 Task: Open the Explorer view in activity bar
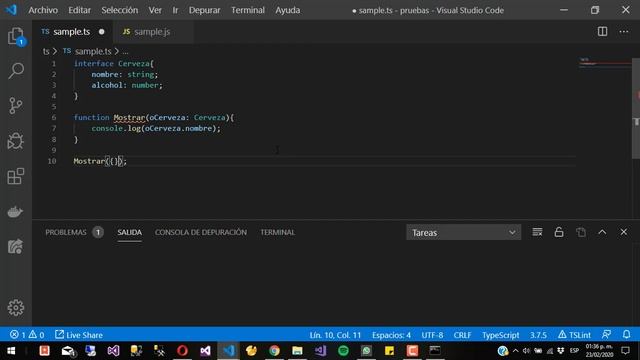[x=16, y=36]
